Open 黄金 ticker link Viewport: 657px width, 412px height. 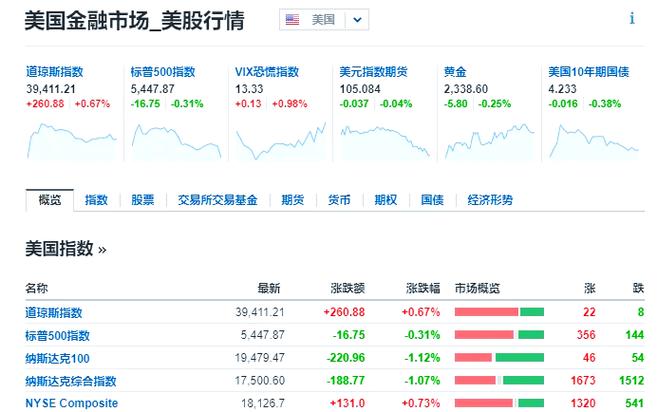[455, 72]
